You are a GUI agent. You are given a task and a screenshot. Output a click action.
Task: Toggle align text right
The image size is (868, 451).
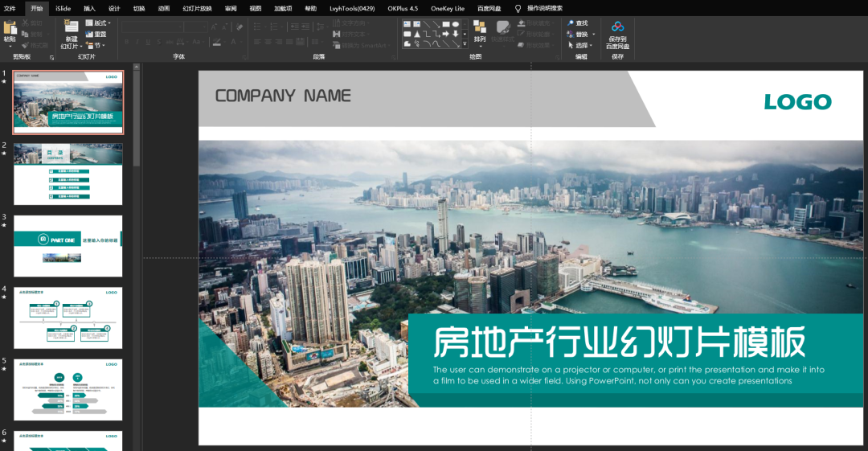point(278,42)
